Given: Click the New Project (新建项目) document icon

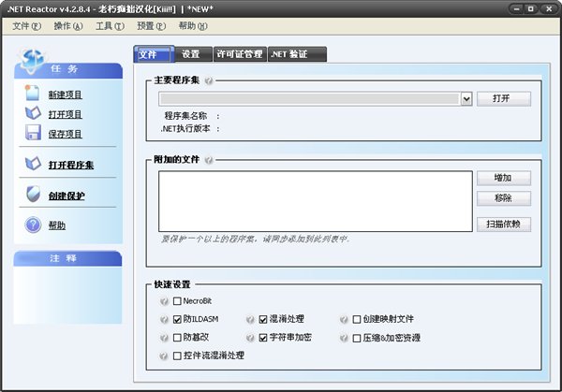Looking at the screenshot, I should [32, 93].
